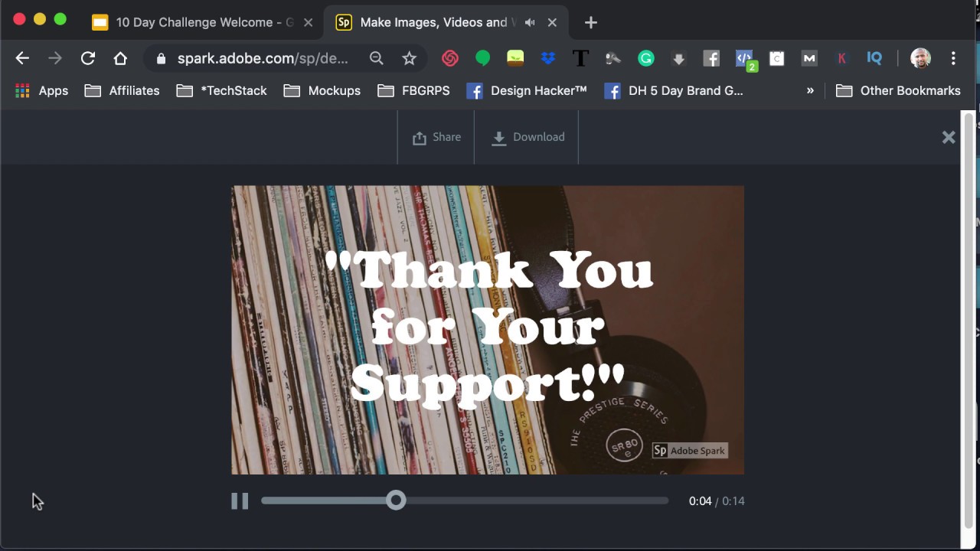Open the seedling plant extension

tap(515, 58)
